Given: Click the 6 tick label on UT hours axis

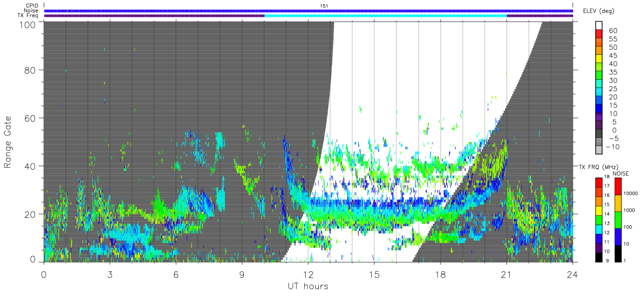Looking at the screenshot, I should coord(176,274).
